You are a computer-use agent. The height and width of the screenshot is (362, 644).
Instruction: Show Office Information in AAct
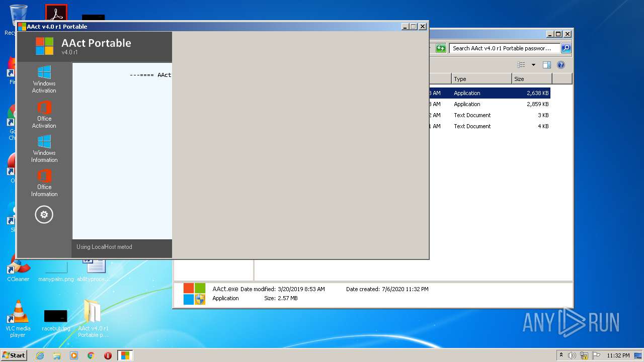[x=44, y=183]
